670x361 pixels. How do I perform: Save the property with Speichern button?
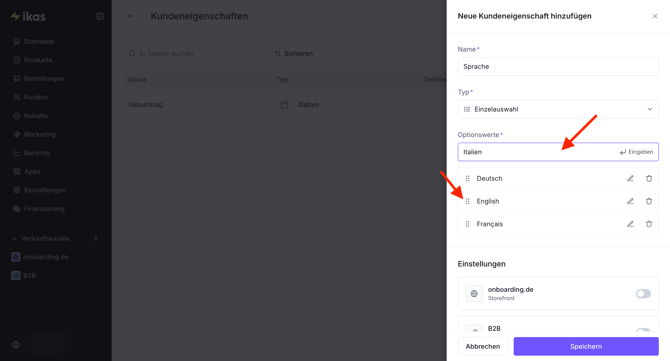586,346
